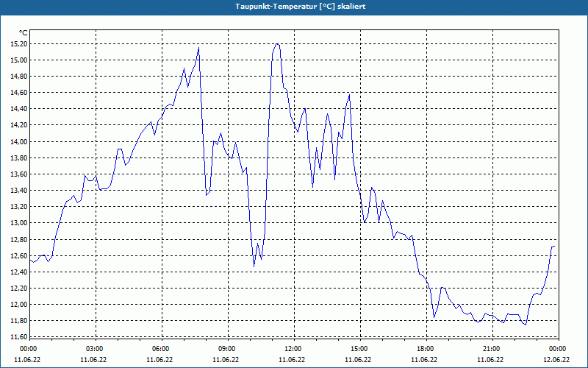Select the y-axis value 14,00

coord(19,142)
